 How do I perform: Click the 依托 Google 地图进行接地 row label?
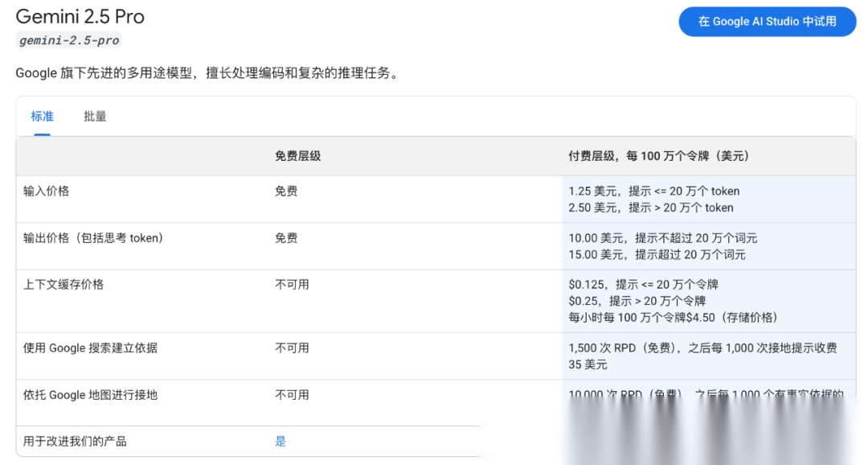(90, 395)
